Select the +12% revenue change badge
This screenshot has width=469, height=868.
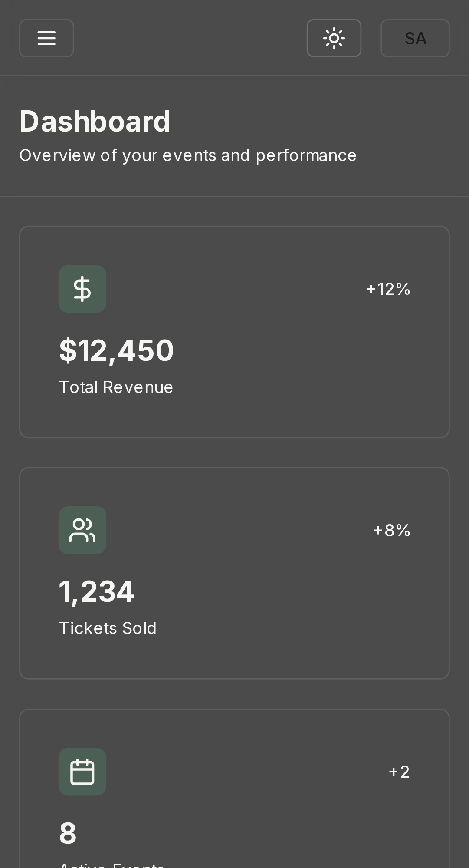click(388, 289)
